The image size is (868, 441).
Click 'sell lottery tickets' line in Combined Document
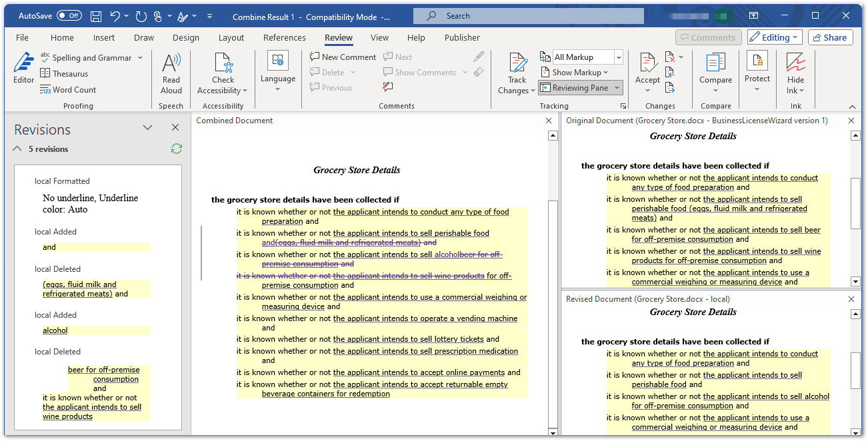click(368, 339)
